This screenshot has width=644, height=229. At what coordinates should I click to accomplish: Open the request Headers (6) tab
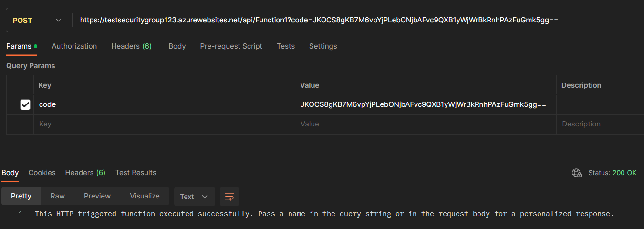[131, 46]
